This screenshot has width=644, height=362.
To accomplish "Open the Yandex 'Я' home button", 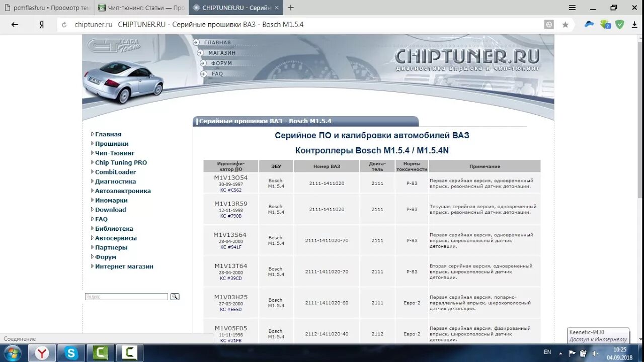I will (42, 25).
